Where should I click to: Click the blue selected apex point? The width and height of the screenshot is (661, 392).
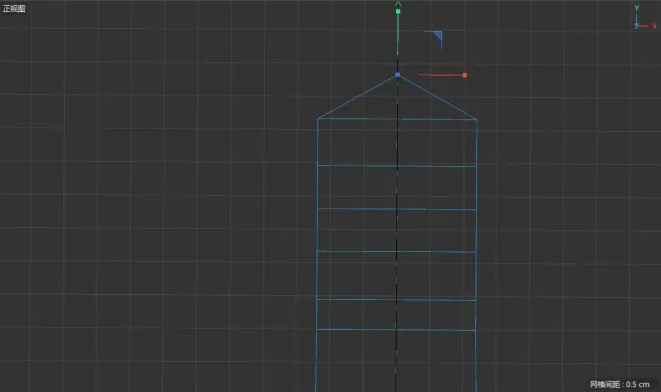tap(398, 75)
